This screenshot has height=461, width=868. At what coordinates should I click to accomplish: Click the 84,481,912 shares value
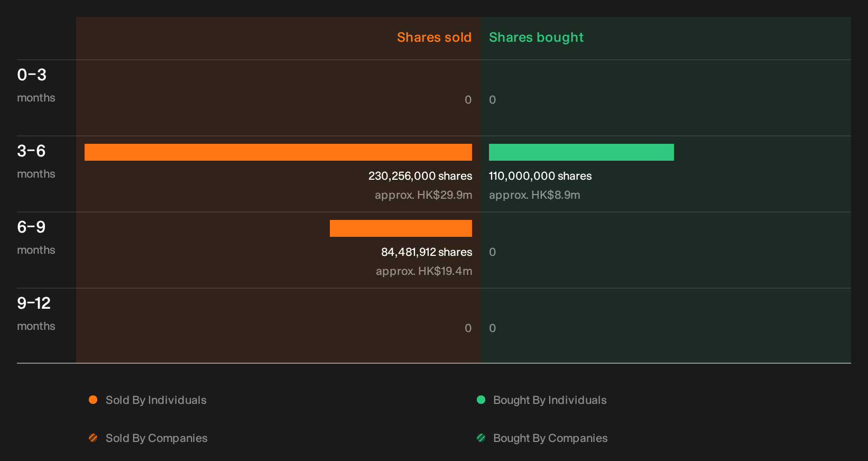(427, 252)
